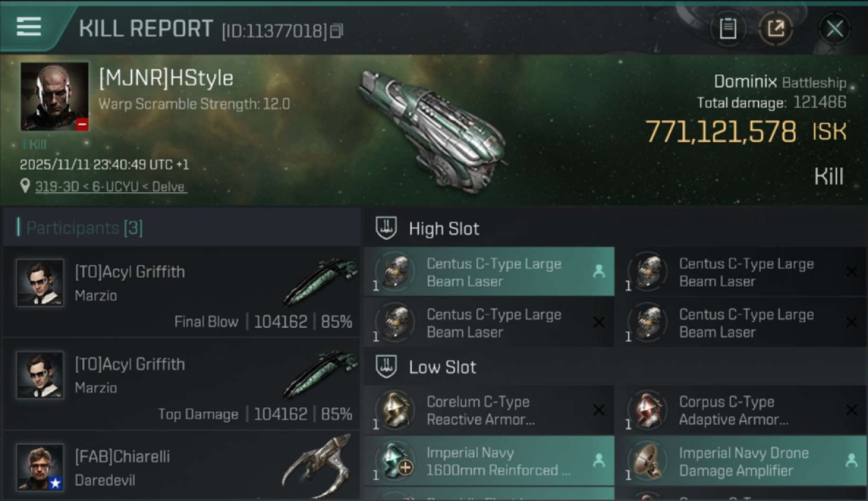Select the highlighted Centus C-Type Large Beam Laser
This screenshot has width=868, height=501.
pos(489,273)
